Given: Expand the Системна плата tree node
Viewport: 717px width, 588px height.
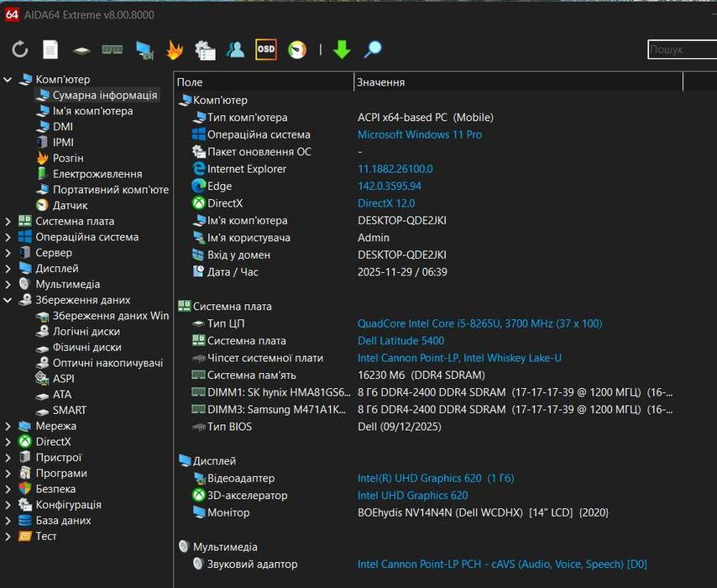Looking at the screenshot, I should click(x=8, y=221).
